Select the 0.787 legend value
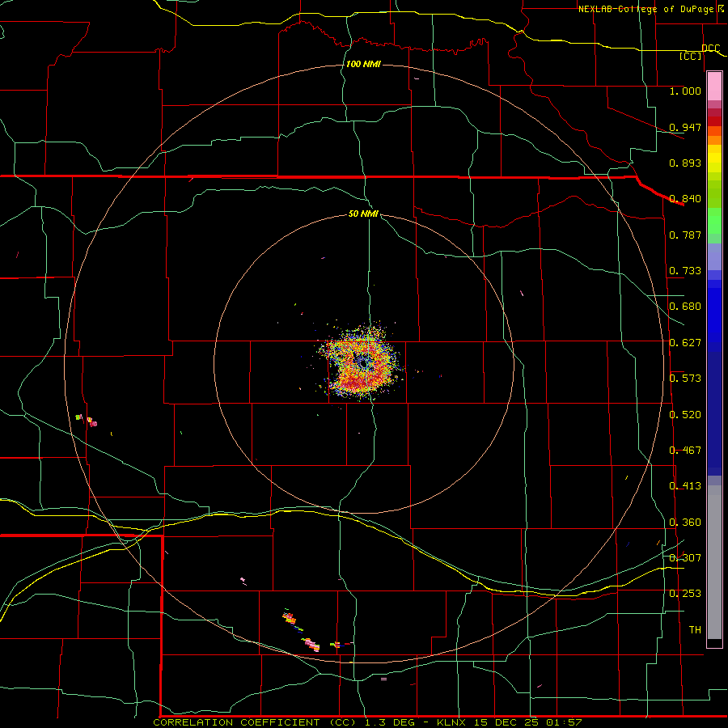Screen dimensions: 728x728 685,235
